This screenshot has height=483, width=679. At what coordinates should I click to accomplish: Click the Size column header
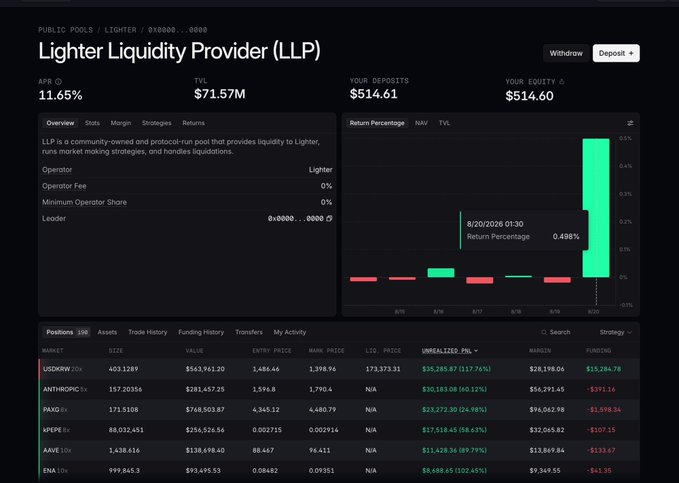116,350
